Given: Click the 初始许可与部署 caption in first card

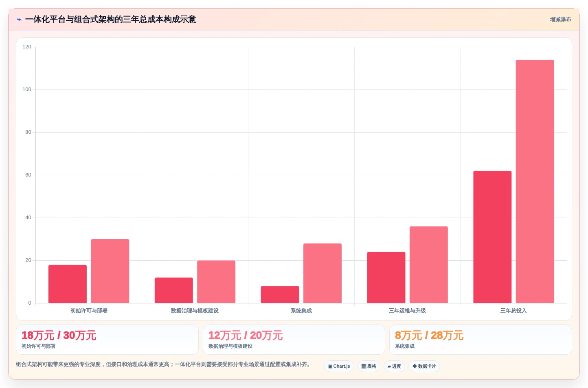Looking at the screenshot, I should (x=39, y=347).
